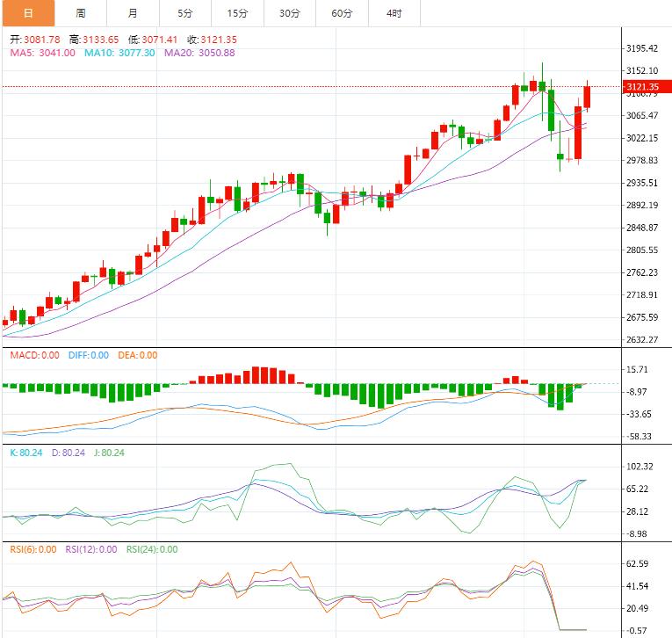Open the 15分 timeframe tab
This screenshot has width=672, height=638.
coord(237,13)
